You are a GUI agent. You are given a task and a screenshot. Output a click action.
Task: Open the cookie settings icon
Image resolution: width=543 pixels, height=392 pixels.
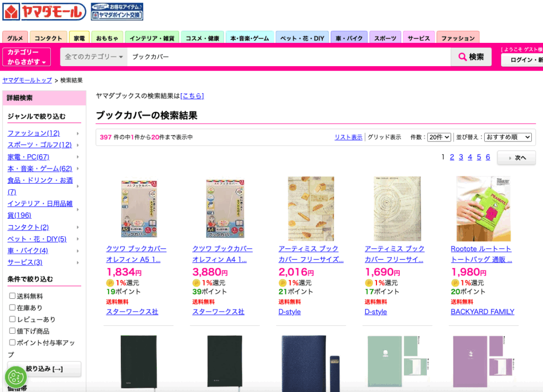(15, 377)
